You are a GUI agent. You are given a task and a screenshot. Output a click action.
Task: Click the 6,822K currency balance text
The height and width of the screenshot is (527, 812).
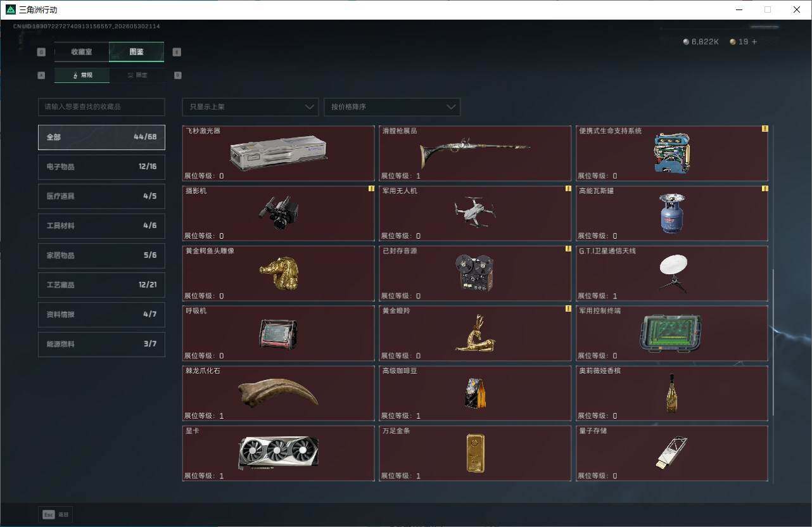[705, 42]
